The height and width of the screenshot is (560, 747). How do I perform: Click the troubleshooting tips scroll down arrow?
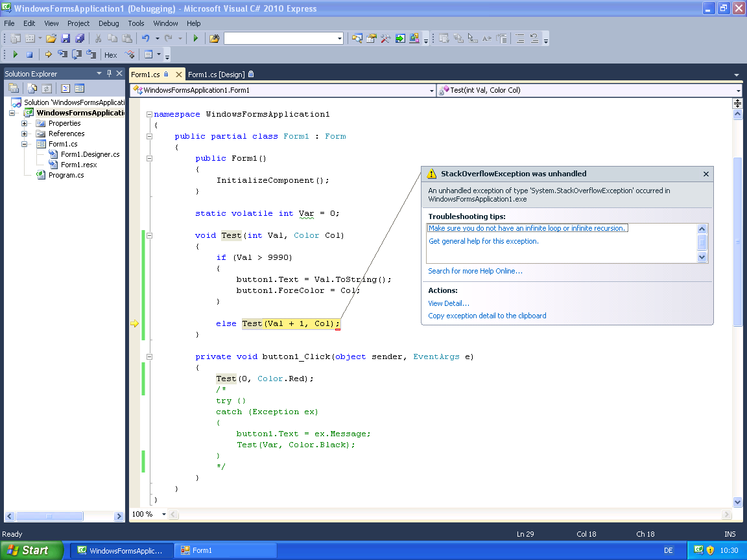tap(702, 257)
